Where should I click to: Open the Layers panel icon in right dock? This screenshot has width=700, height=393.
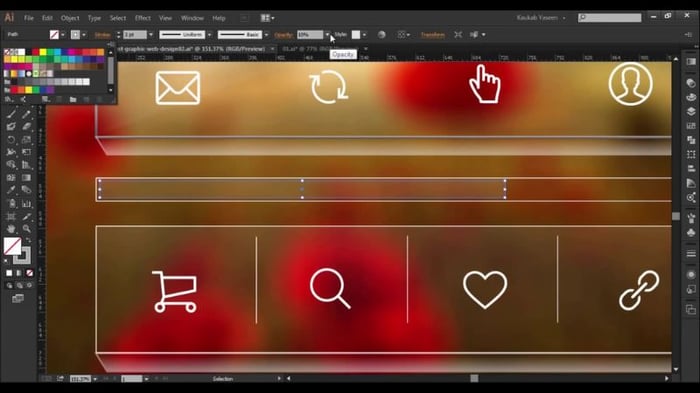coord(691,111)
